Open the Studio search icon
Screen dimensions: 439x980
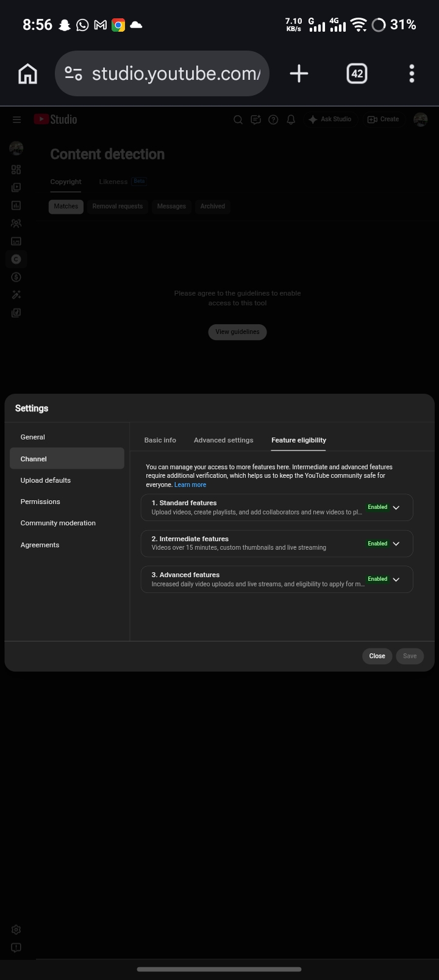coord(238,119)
